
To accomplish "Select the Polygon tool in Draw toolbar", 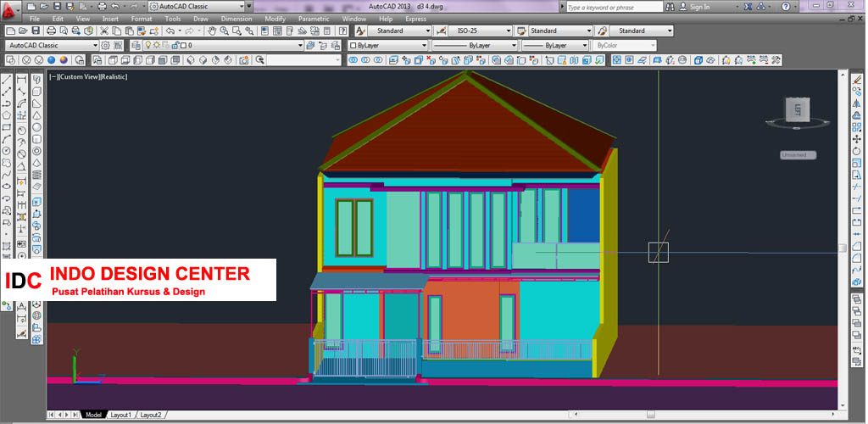I will point(7,115).
